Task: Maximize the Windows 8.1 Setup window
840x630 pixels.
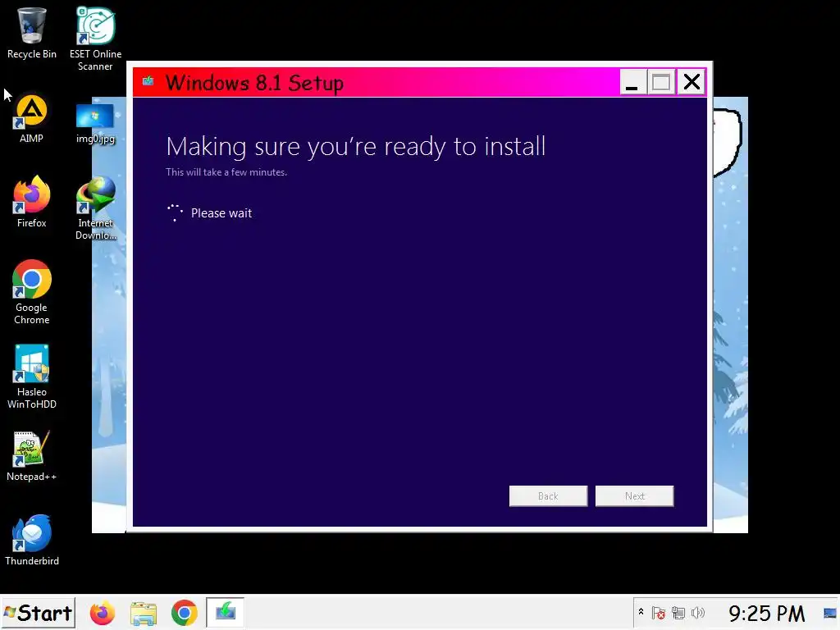Action: tap(661, 82)
